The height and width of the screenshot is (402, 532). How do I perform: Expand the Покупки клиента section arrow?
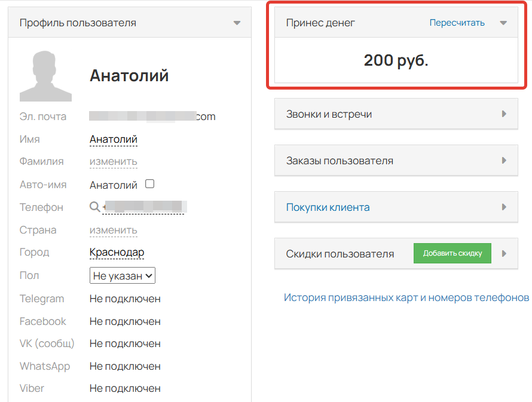click(x=504, y=207)
